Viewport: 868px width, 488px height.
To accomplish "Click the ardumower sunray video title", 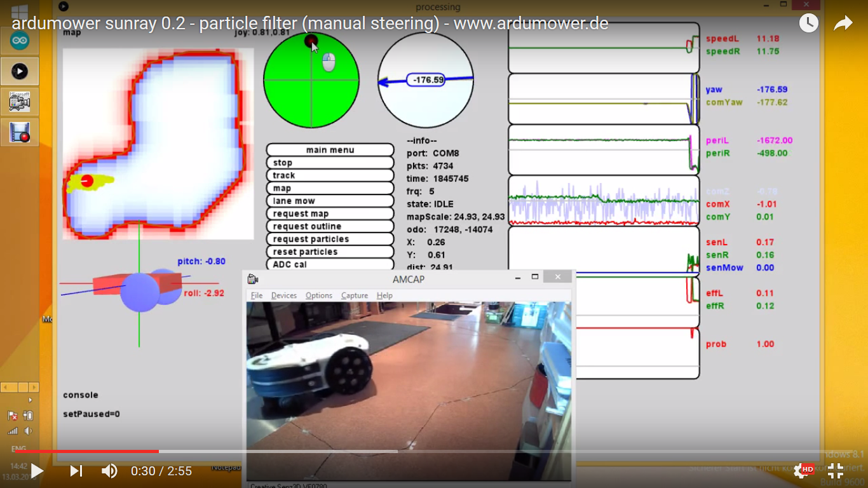I will click(310, 24).
